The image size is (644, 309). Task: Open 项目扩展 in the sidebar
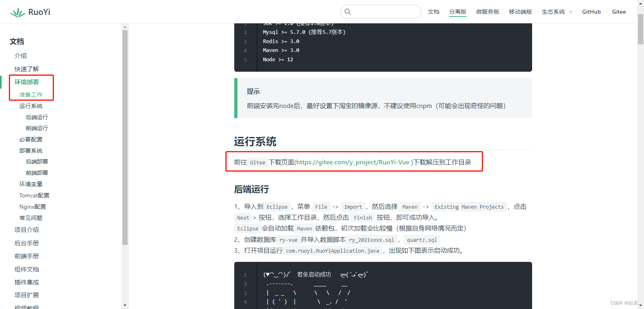[x=27, y=295]
